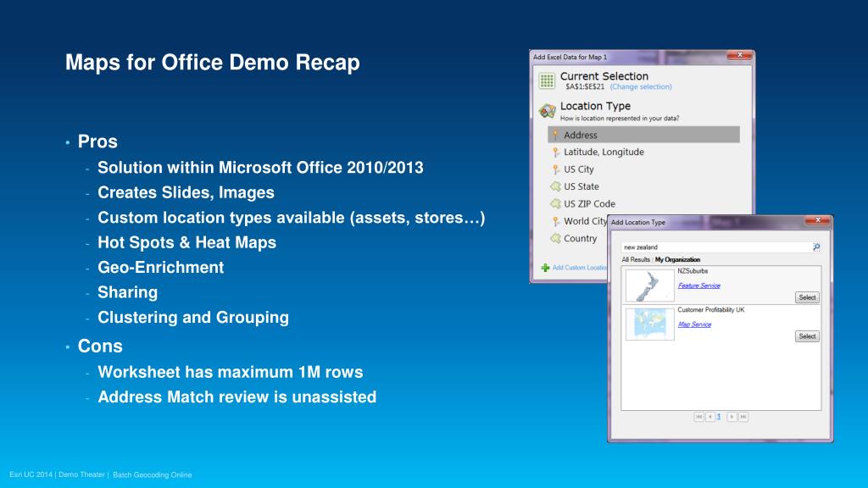Click the Worksheet has maximum 1M rows text

[x=231, y=372]
